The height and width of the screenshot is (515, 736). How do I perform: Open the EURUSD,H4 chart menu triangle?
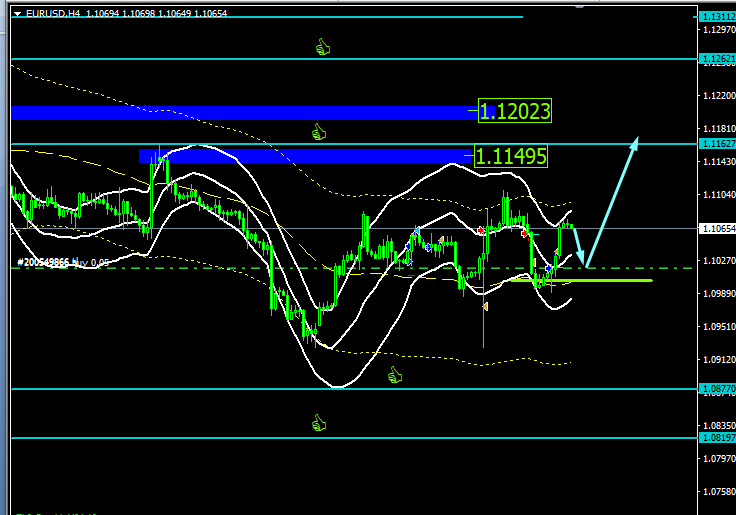17,12
